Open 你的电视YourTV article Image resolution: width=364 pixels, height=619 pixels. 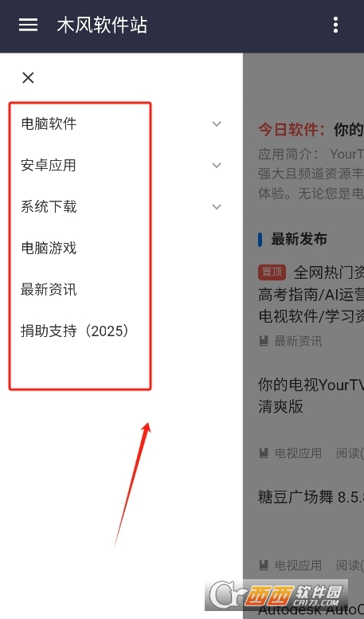point(311,395)
